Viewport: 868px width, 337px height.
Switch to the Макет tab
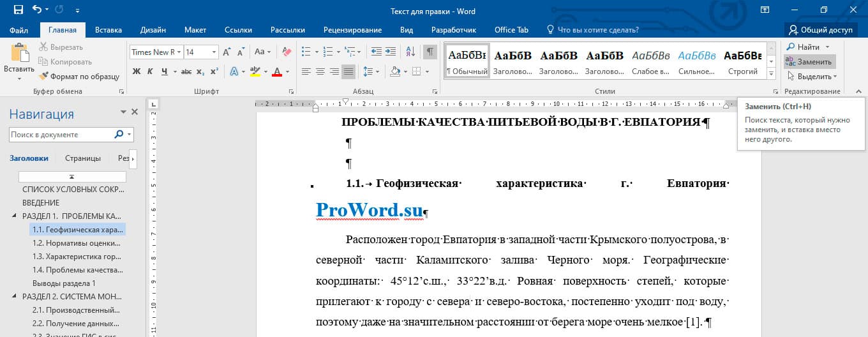pos(195,30)
